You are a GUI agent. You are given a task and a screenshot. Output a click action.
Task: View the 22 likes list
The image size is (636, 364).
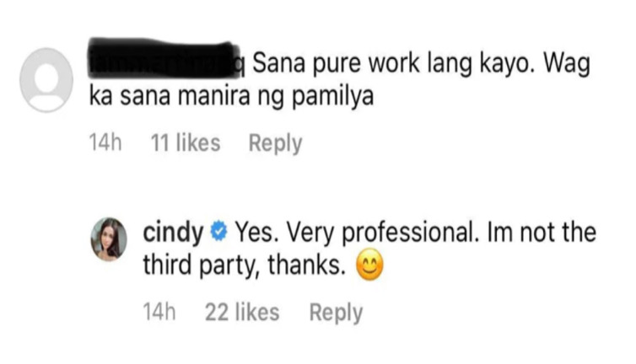242,313
